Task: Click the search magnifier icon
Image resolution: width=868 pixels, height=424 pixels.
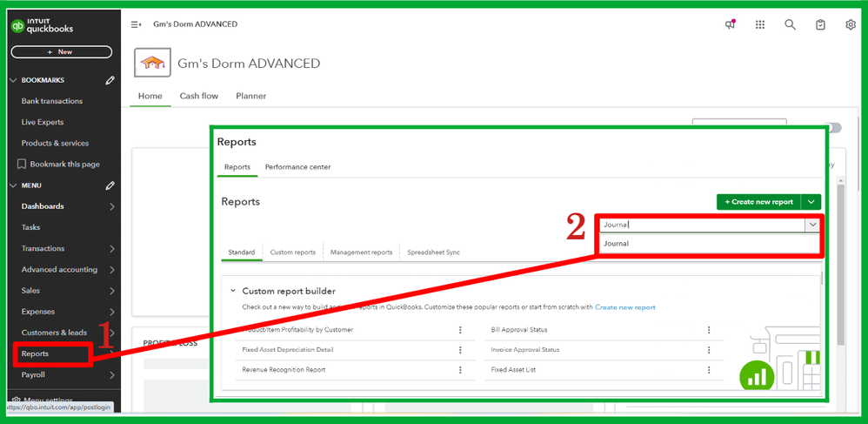Action: [790, 24]
